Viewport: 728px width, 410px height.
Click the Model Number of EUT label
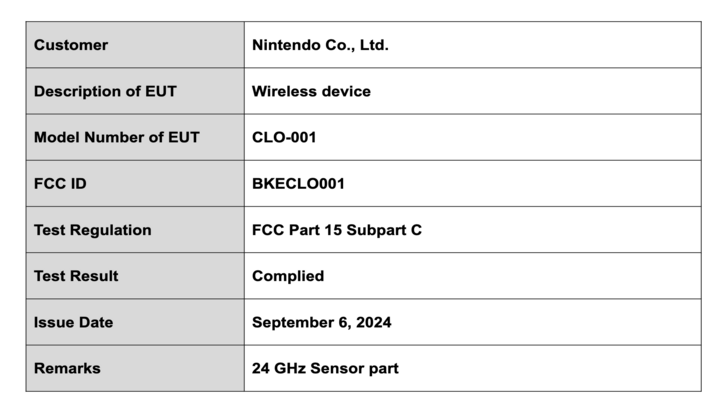tap(116, 137)
